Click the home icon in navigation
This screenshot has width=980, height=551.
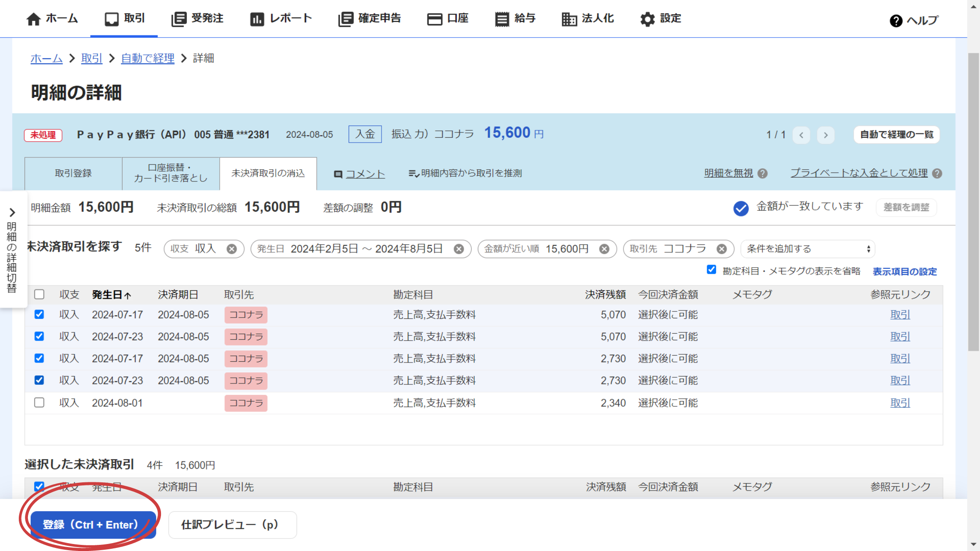coord(33,19)
